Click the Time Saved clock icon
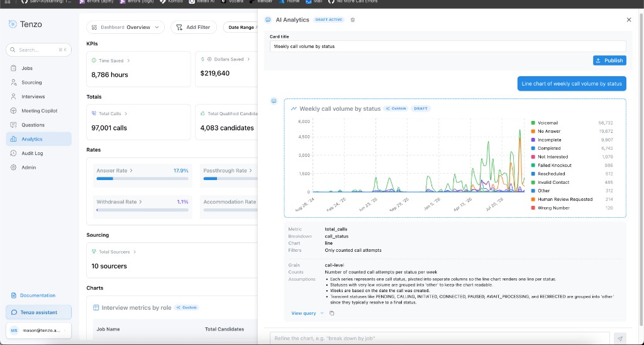644x345 pixels. pyautogui.click(x=94, y=60)
